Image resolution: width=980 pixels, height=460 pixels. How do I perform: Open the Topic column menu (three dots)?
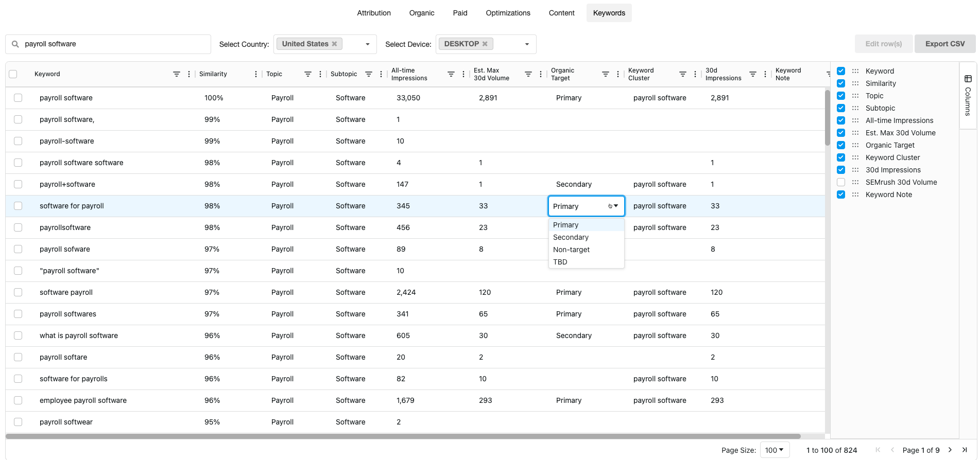point(320,74)
